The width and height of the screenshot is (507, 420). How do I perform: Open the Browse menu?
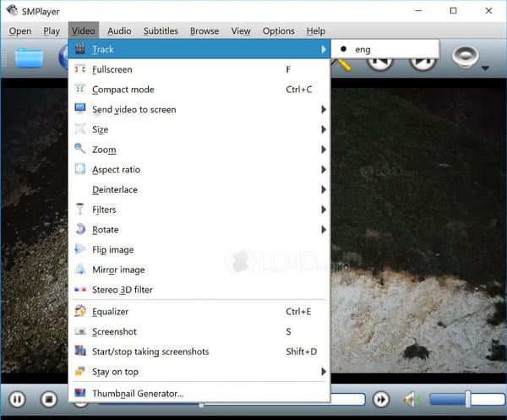204,31
